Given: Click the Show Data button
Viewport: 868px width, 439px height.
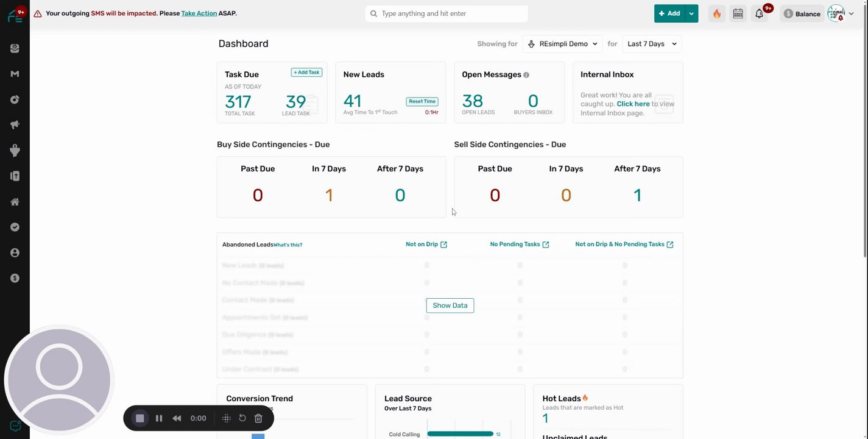Looking at the screenshot, I should 450,305.
